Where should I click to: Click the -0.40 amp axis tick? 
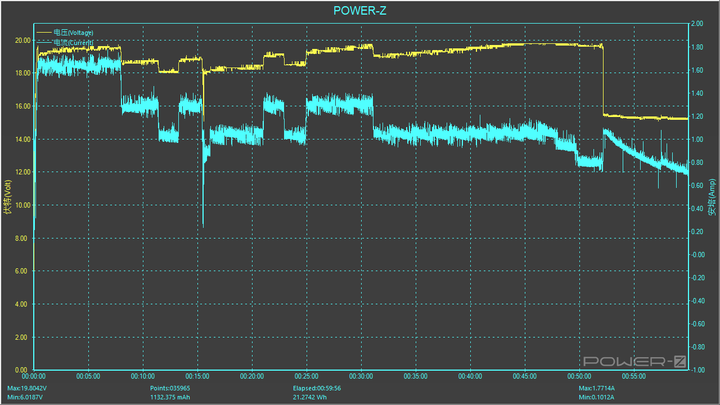coord(698,301)
